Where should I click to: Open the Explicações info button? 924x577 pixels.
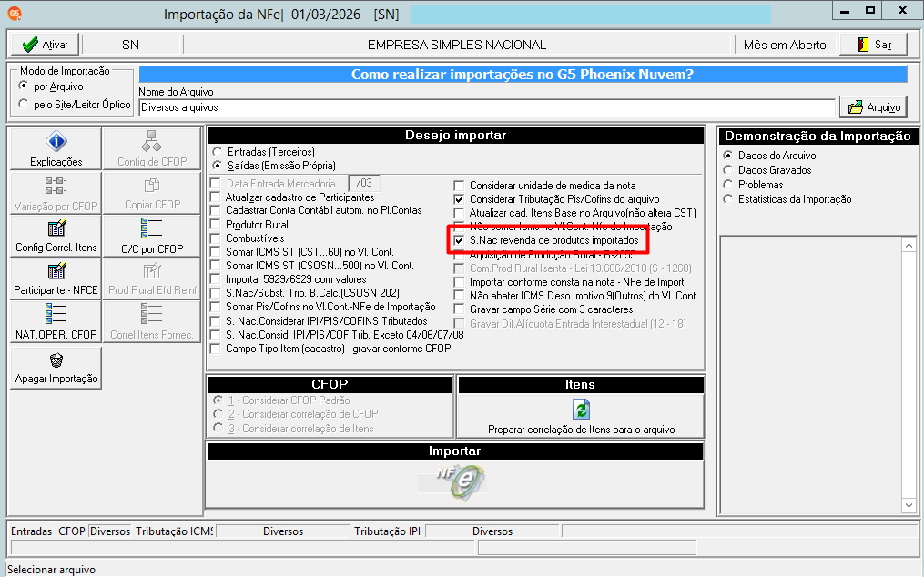(56, 148)
